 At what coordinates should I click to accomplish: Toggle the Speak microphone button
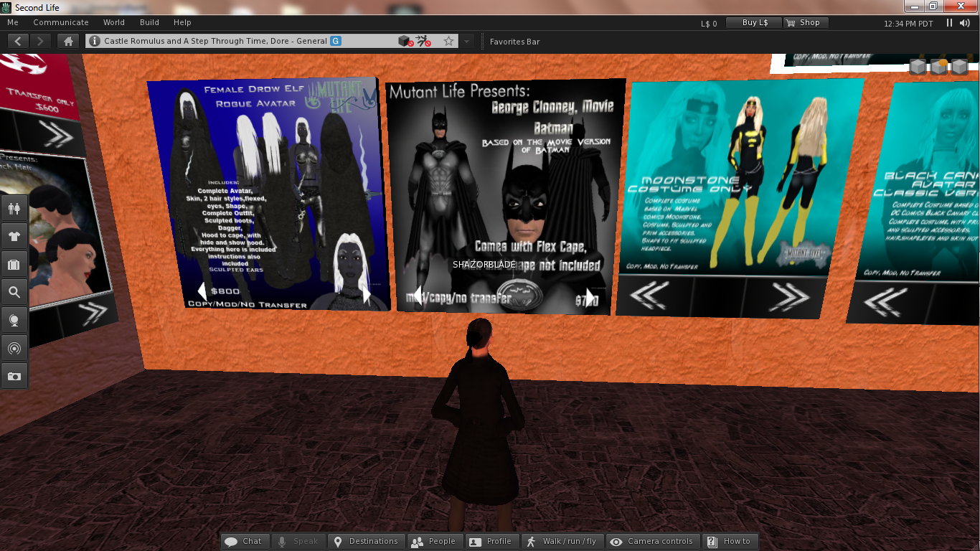click(298, 541)
